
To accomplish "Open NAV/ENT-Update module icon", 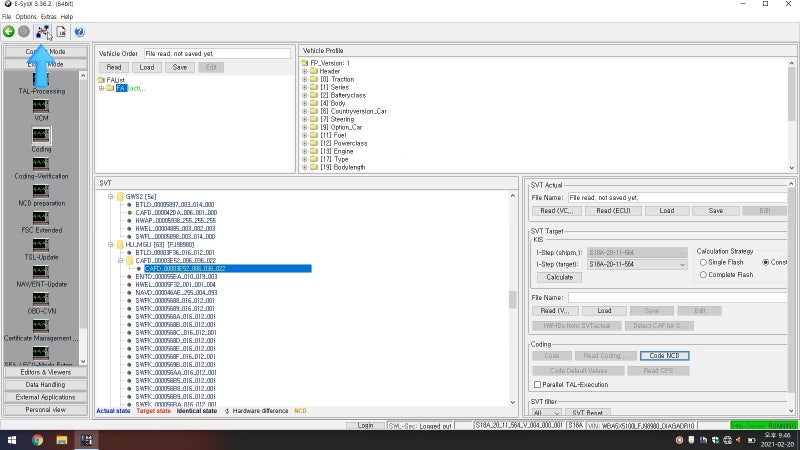I will 41,272.
